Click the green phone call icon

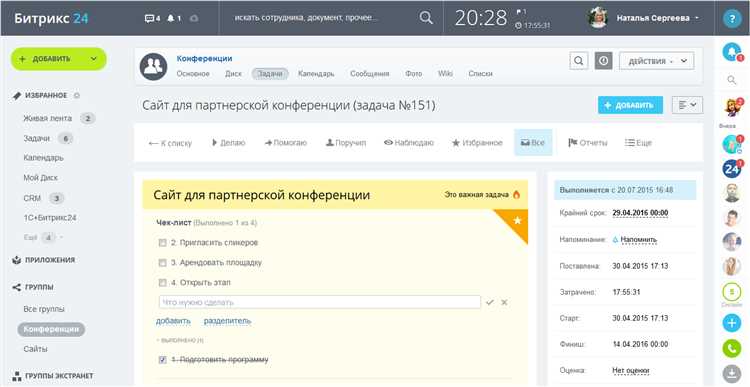pyautogui.click(x=731, y=348)
